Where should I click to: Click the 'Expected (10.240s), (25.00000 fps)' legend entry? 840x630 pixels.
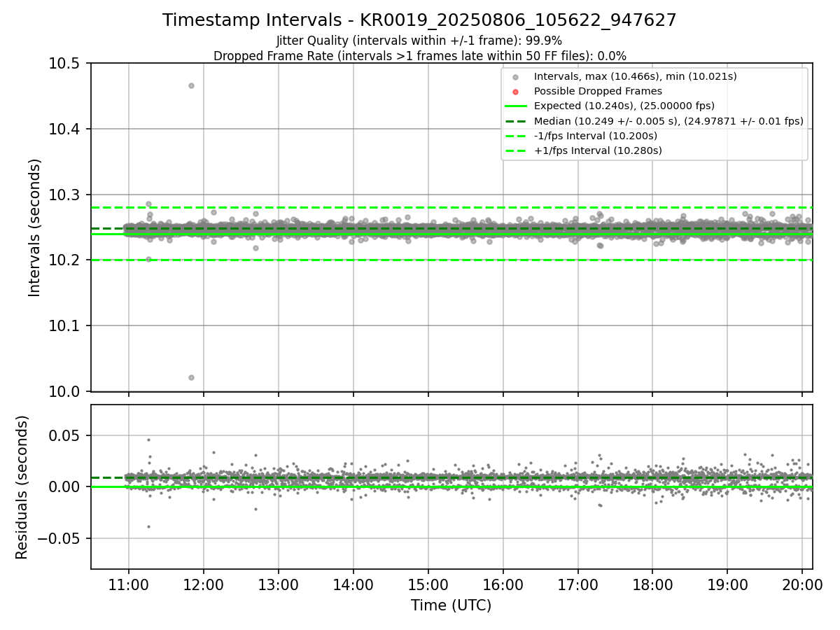click(x=624, y=106)
